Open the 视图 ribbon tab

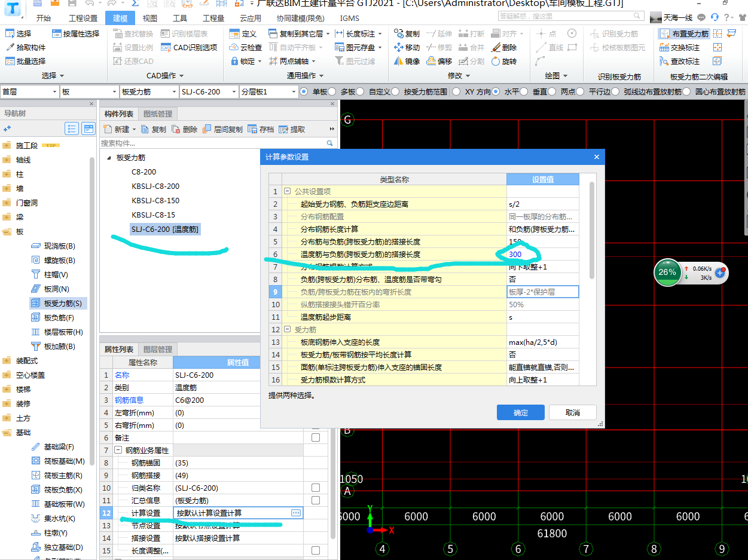[150, 19]
